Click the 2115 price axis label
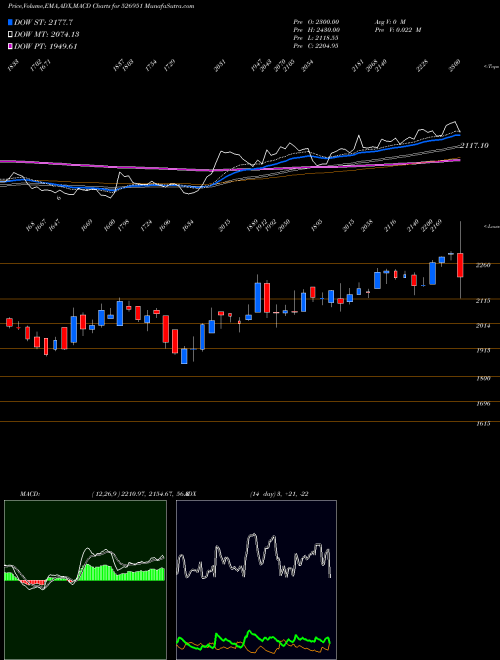The image size is (500, 660). pyautogui.click(x=483, y=301)
